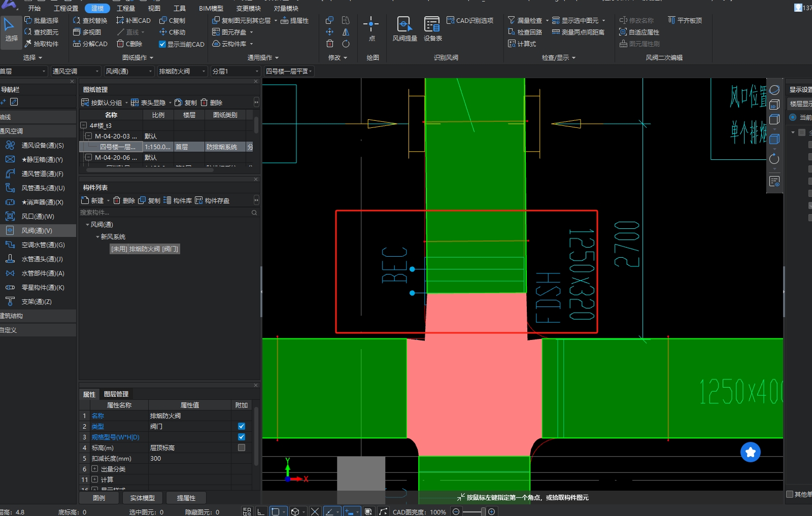This screenshot has width=812, height=516.
Task: Open 四号楼一层平面 drawing dropdown
Action: pyautogui.click(x=289, y=71)
